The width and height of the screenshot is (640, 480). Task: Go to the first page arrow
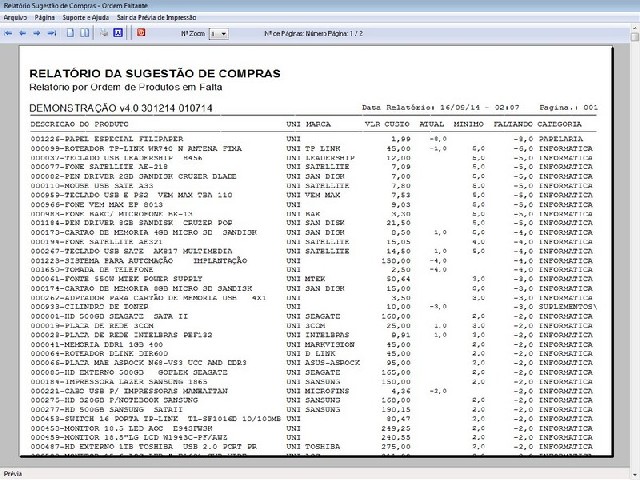pos(8,33)
